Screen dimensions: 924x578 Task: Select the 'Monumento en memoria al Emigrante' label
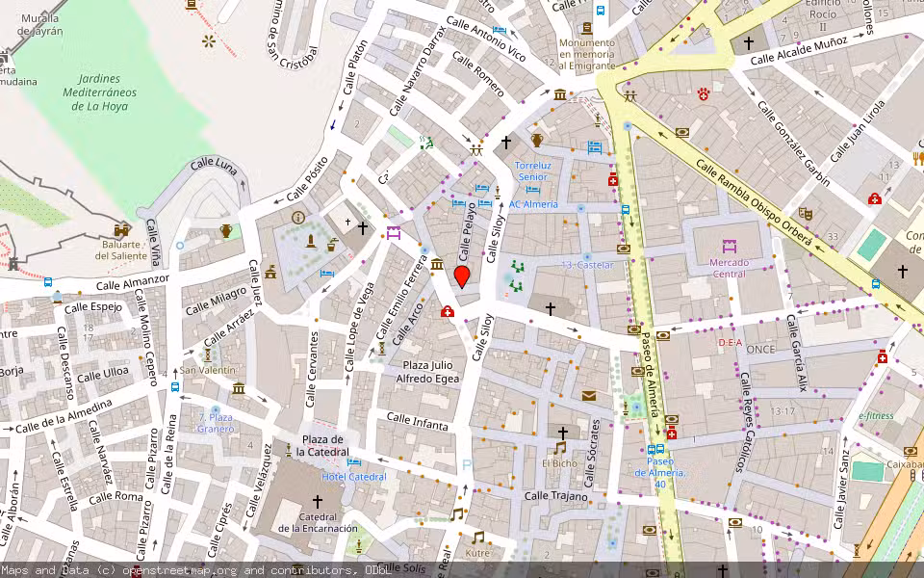(587, 54)
